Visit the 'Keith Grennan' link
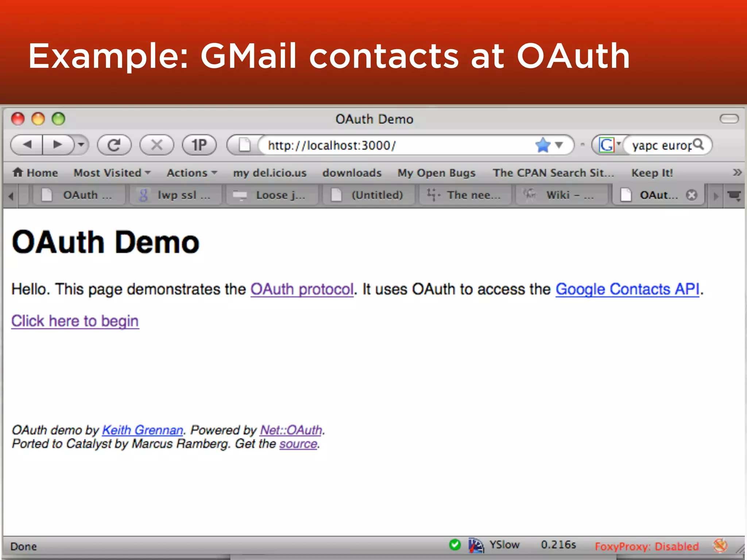 143,430
